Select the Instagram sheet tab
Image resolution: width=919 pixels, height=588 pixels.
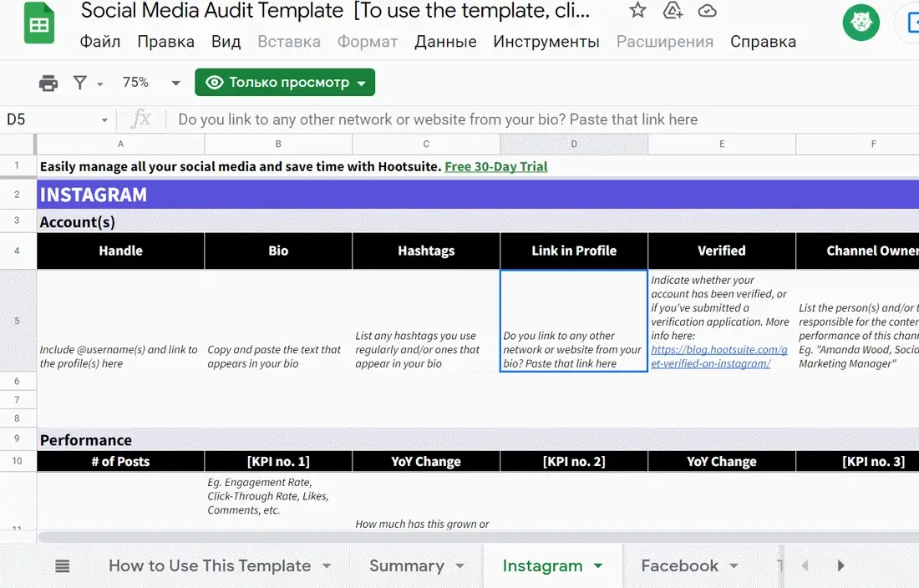(542, 565)
